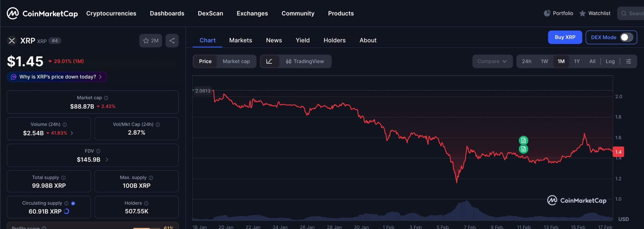This screenshot has width=644, height=229.
Task: Click the $88.87B market cap value
Action: tap(82, 107)
